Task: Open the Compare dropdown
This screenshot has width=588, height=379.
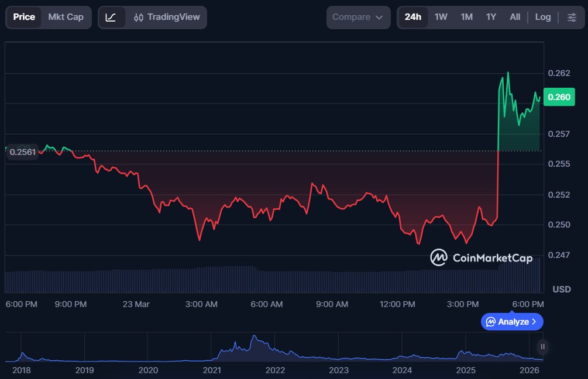Action: point(357,18)
